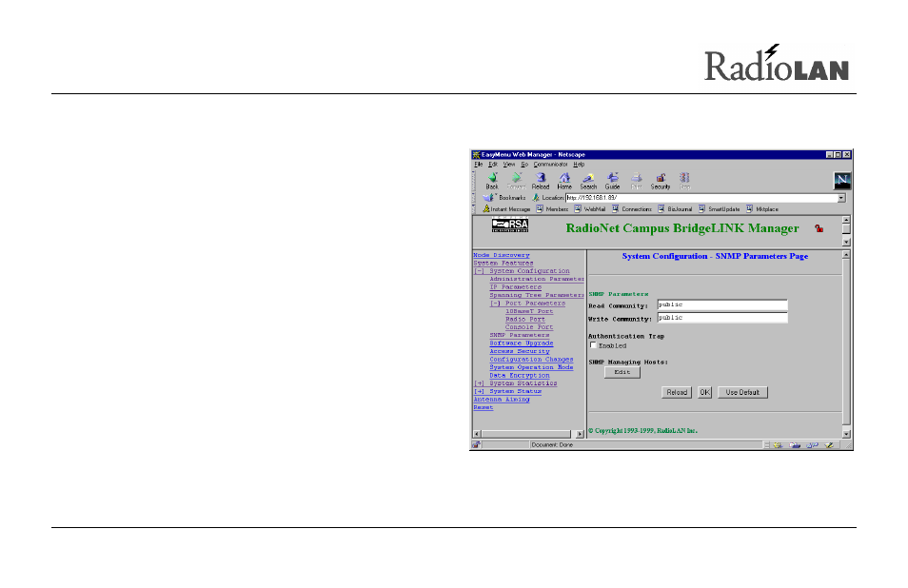The width and height of the screenshot is (908, 588).
Task: Open Radio Port link
Action: [x=525, y=320]
